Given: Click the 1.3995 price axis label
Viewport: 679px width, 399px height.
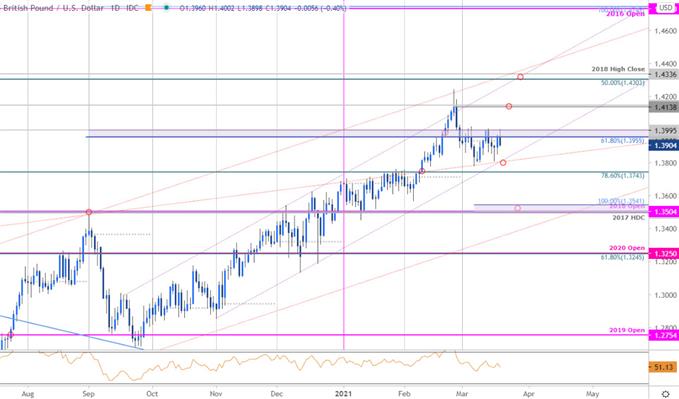Looking at the screenshot, I should click(665, 131).
